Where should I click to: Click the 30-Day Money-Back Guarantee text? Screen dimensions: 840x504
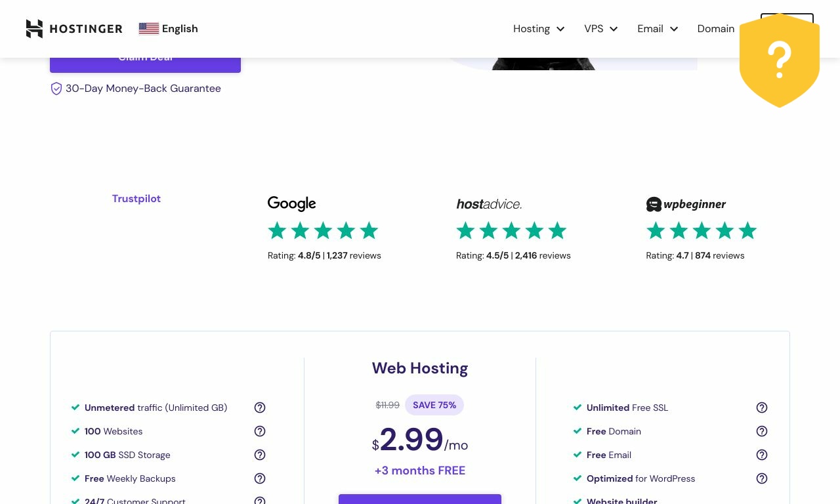pyautogui.click(x=143, y=89)
